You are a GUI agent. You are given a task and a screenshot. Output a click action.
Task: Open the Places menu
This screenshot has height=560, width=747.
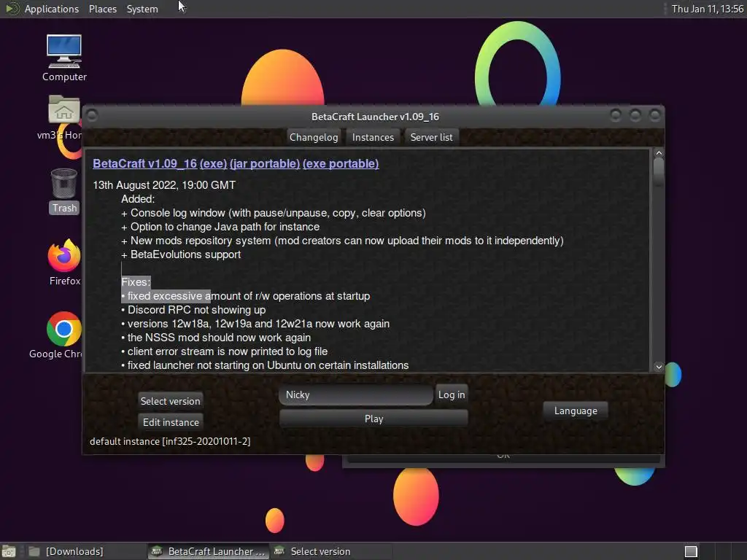102,9
